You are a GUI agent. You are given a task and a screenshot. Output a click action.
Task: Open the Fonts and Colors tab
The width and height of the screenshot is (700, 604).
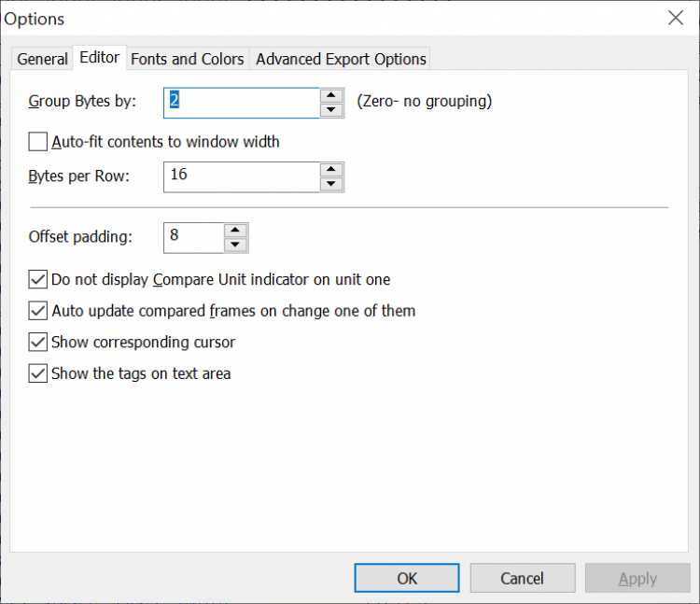click(x=188, y=59)
